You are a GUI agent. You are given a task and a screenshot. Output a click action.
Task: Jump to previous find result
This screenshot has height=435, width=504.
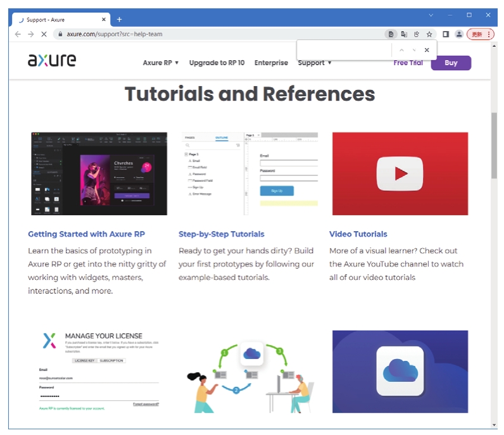click(401, 50)
